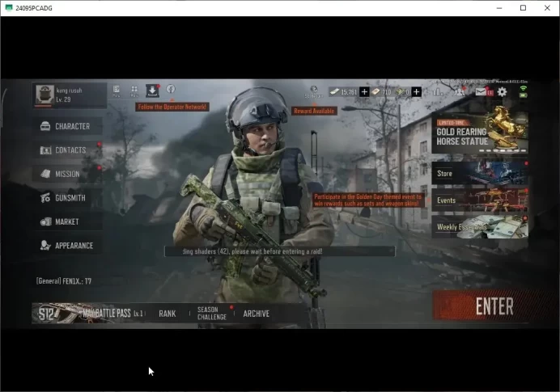Claim the timed reward clock icon
Image resolution: width=560 pixels, height=392 pixels.
pos(313,91)
